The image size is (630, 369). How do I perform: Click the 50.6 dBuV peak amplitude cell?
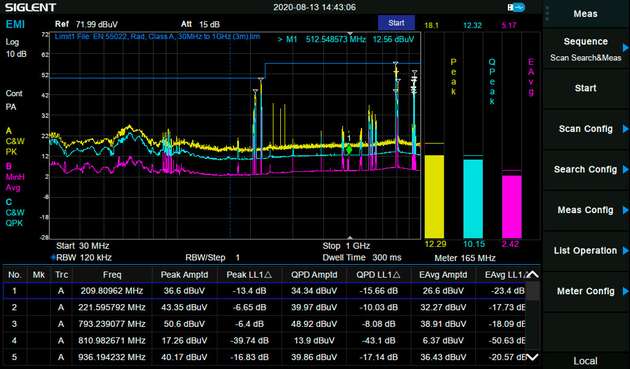coord(184,324)
